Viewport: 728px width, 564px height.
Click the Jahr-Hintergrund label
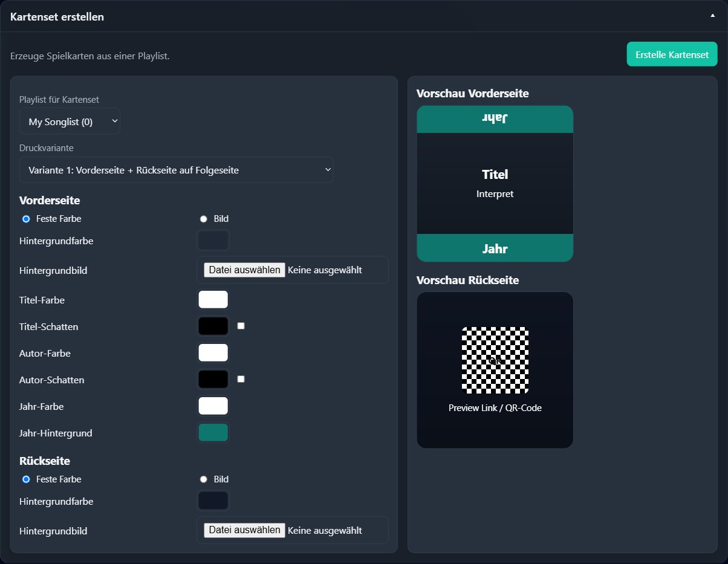coord(56,433)
